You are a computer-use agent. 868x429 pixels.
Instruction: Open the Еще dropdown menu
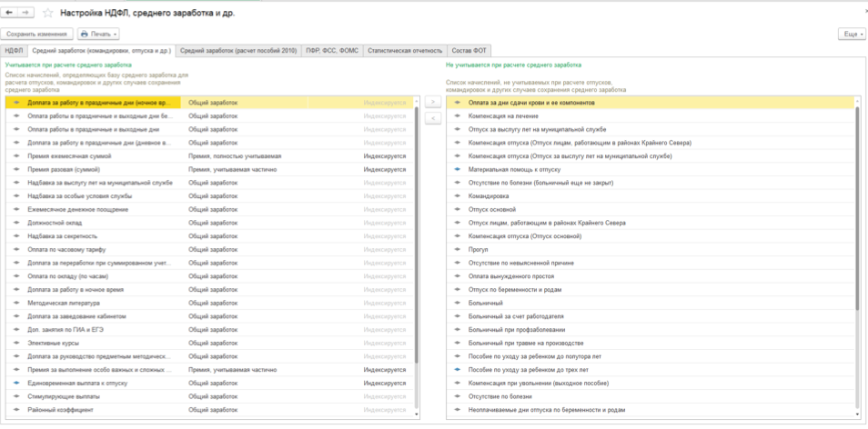click(x=852, y=35)
